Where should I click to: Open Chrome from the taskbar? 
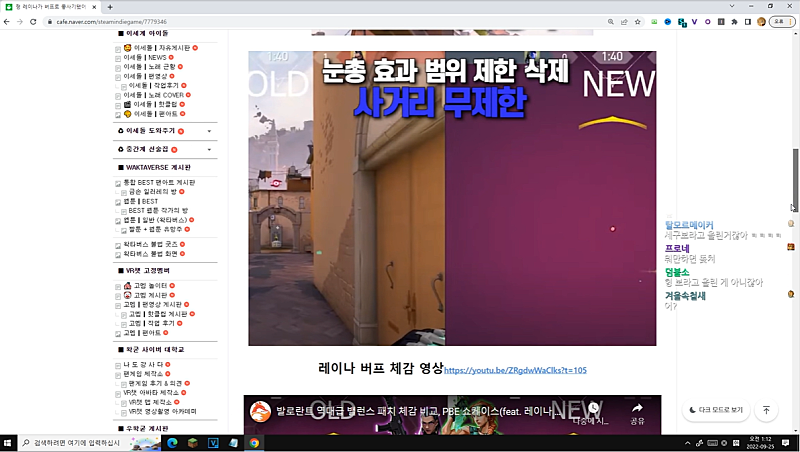254,443
